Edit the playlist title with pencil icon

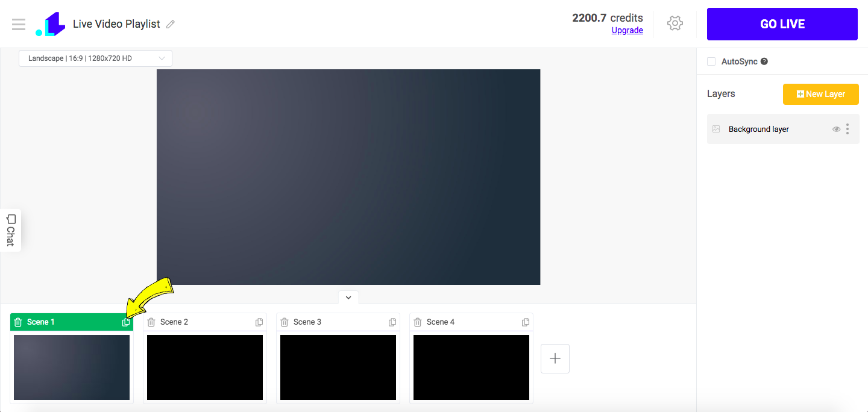(171, 24)
